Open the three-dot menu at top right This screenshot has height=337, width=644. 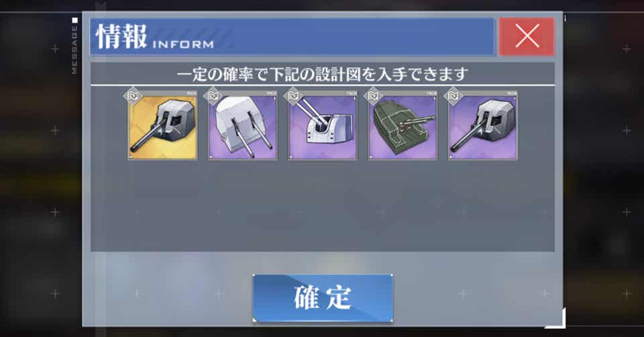coord(565,19)
